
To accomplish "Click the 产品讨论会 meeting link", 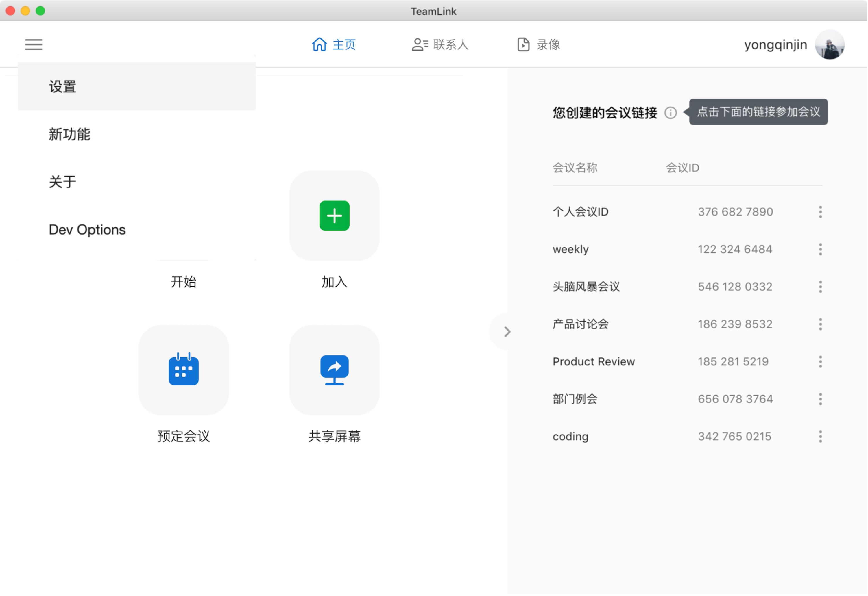I will (x=581, y=324).
